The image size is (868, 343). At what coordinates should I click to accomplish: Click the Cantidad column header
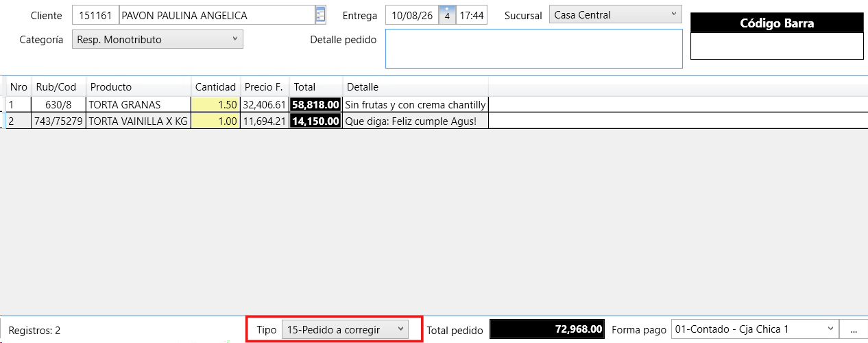(x=215, y=87)
